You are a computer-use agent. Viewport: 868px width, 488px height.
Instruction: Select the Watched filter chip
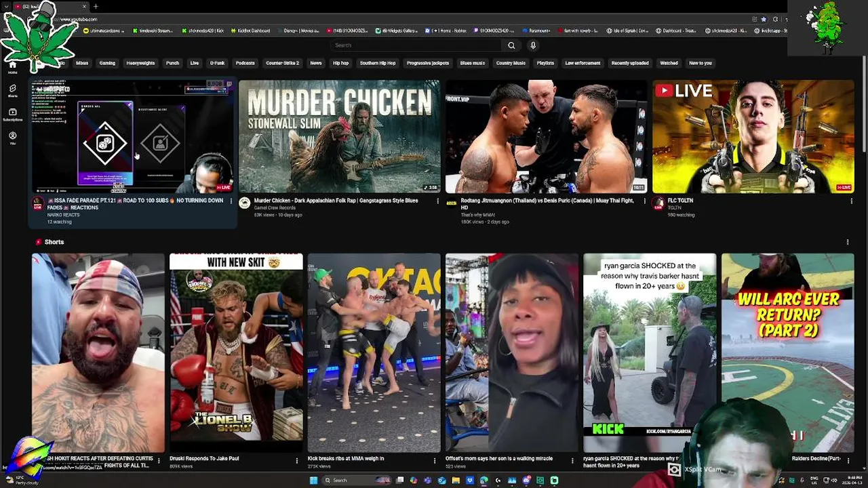(669, 63)
